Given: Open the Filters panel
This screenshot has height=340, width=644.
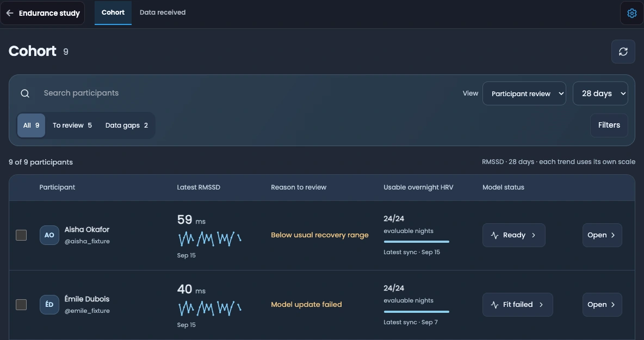Looking at the screenshot, I should pos(609,125).
